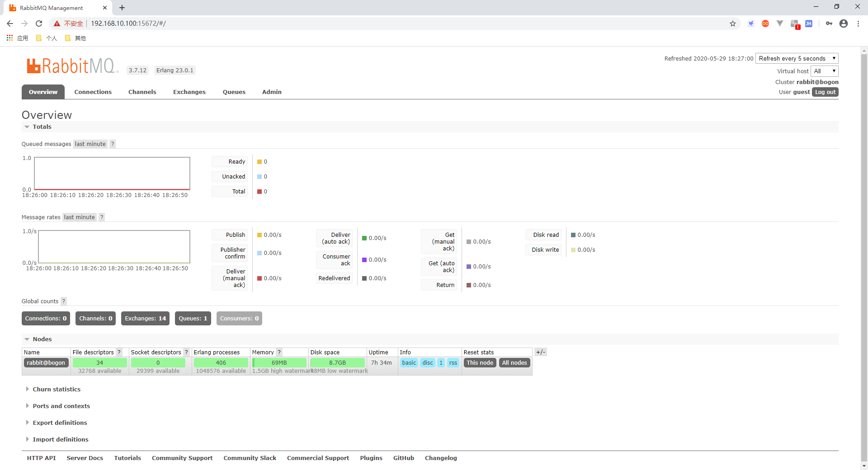Click the Exchanges: 14 count button
868x470 pixels.
[x=145, y=318]
